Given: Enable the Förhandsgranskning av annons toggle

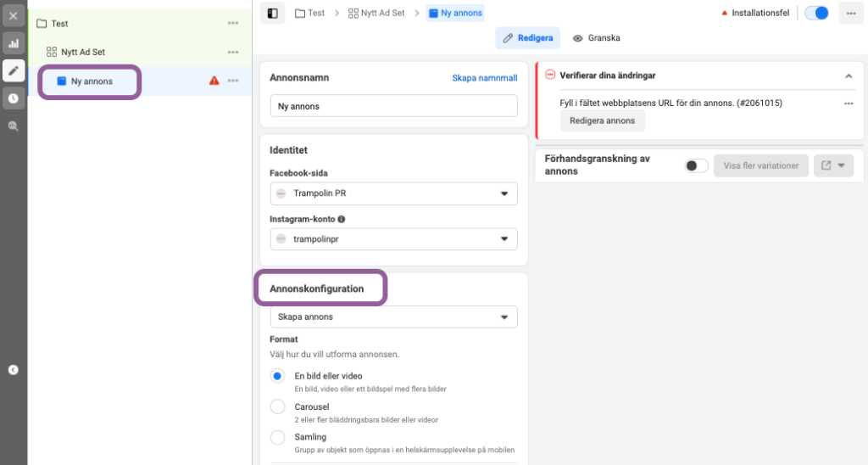Looking at the screenshot, I should 696,165.
